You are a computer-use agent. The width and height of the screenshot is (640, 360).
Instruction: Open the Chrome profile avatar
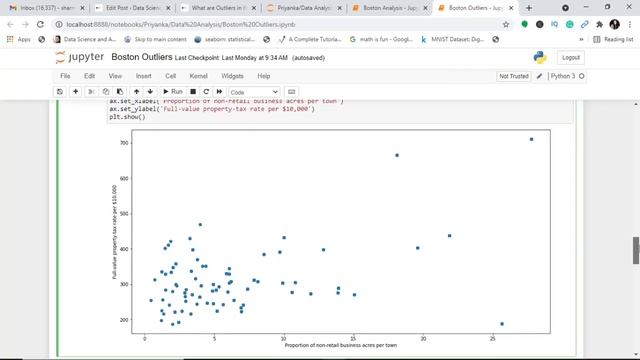tap(615, 24)
